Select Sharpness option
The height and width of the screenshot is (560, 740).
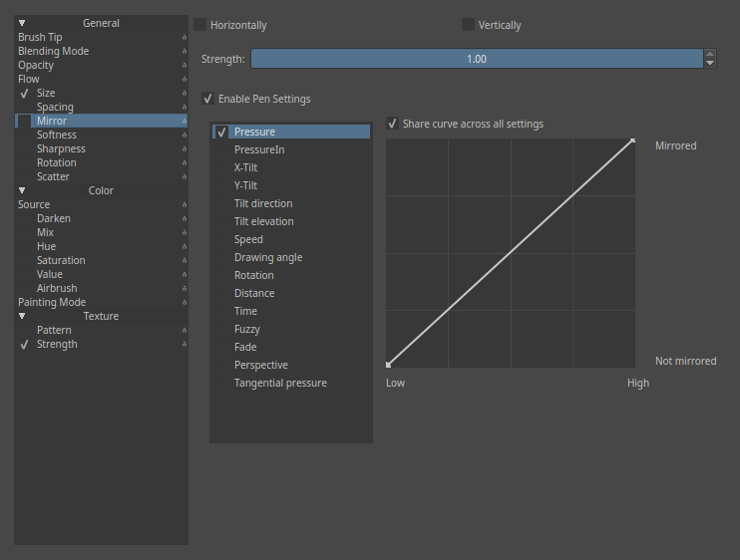[x=62, y=148]
